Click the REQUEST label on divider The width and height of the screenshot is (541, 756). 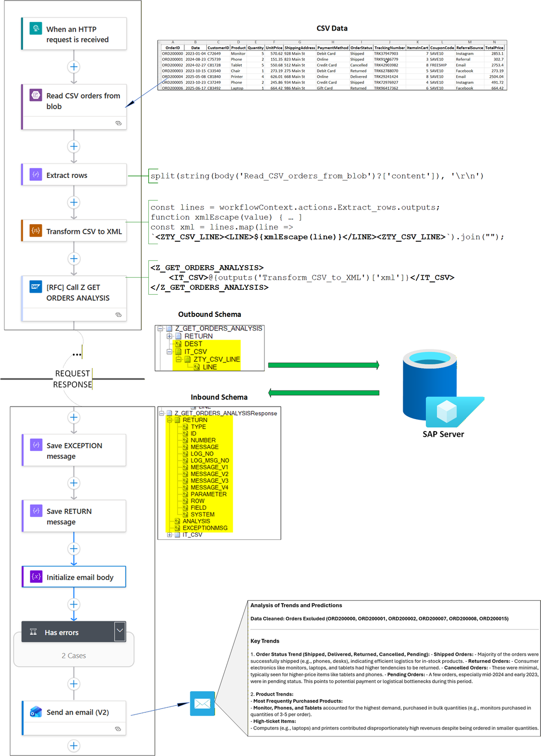point(73,373)
